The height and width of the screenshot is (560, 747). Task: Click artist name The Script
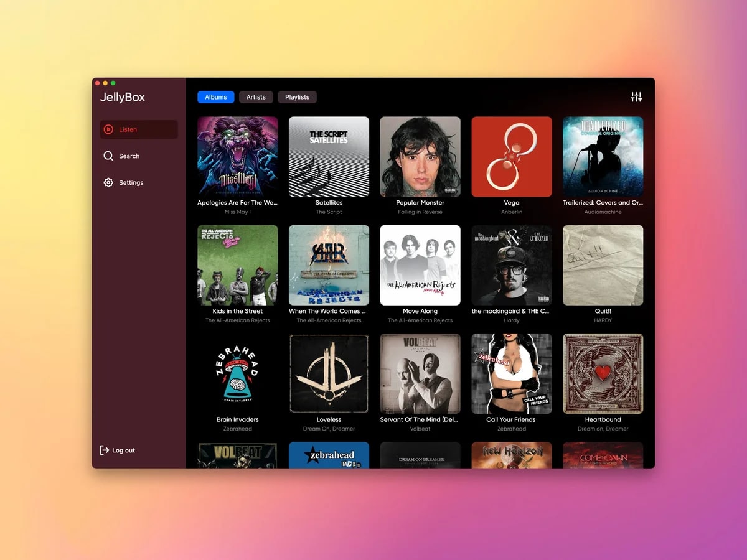(329, 212)
